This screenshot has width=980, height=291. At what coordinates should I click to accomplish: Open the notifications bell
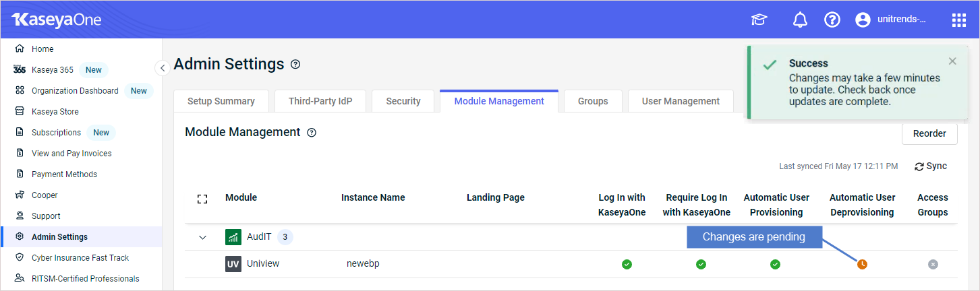click(x=800, y=20)
